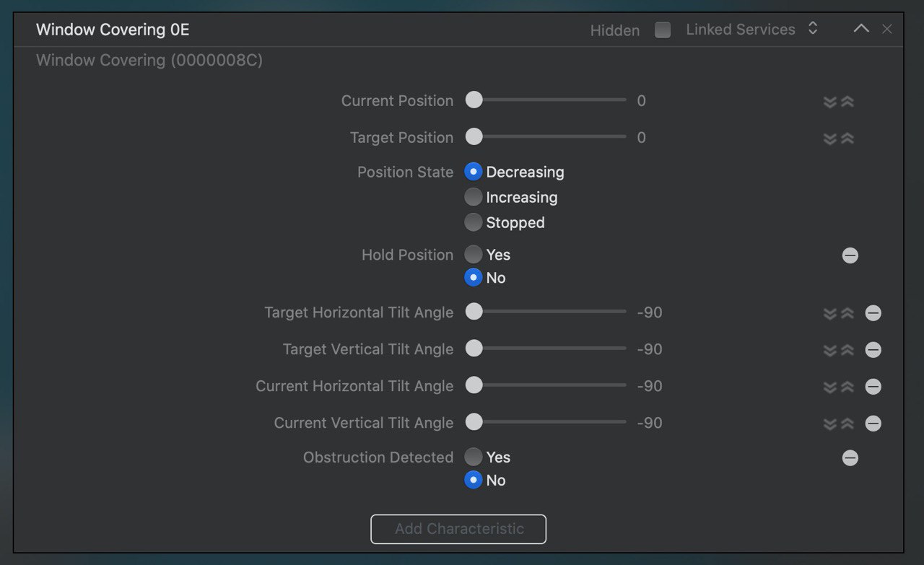Click the Add Characteristic button
This screenshot has width=924, height=565.
coord(458,529)
